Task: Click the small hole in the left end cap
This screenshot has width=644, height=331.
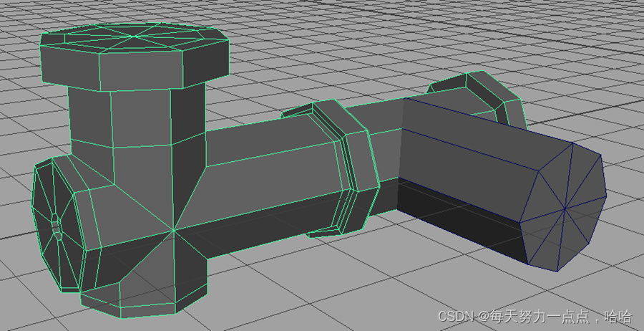Action: click(57, 226)
